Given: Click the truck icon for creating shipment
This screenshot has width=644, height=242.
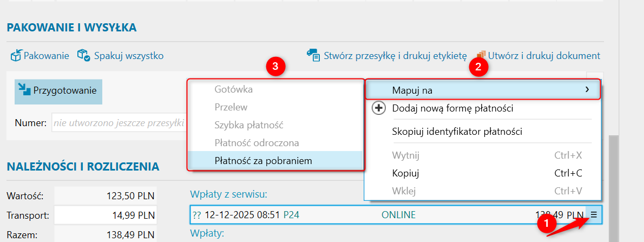Looking at the screenshot, I should 313,55.
